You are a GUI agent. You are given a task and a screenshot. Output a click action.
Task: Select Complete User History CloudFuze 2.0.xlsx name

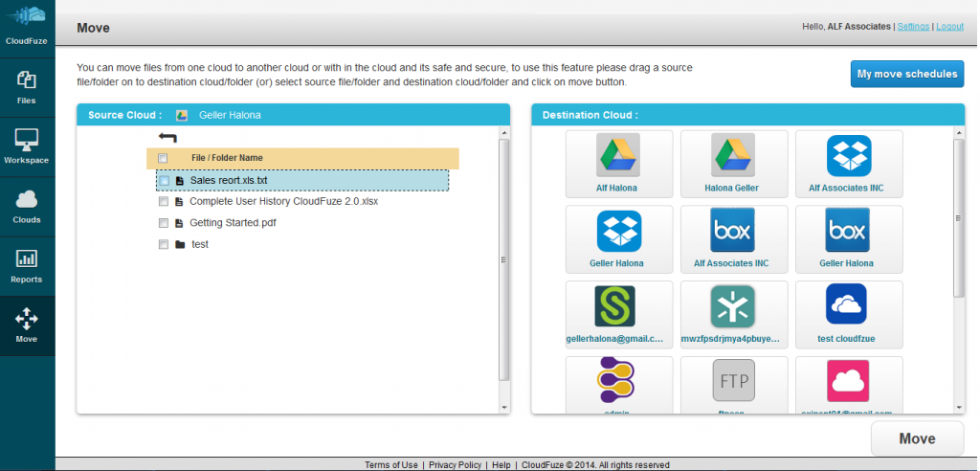coord(283,202)
